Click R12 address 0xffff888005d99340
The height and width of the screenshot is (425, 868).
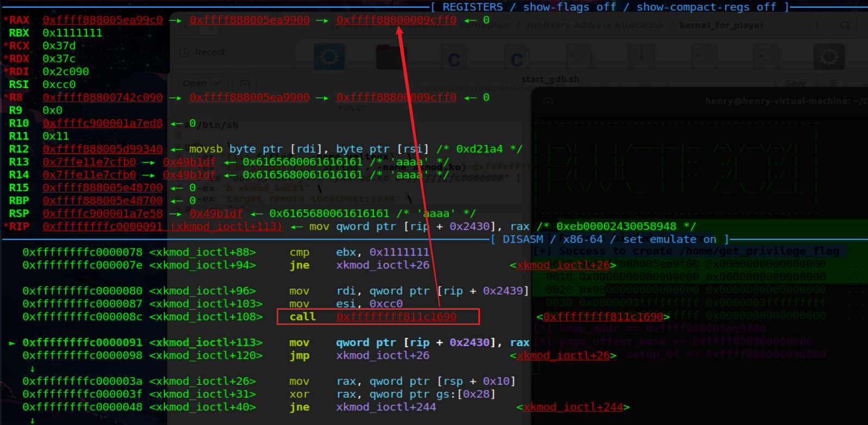[103, 149]
